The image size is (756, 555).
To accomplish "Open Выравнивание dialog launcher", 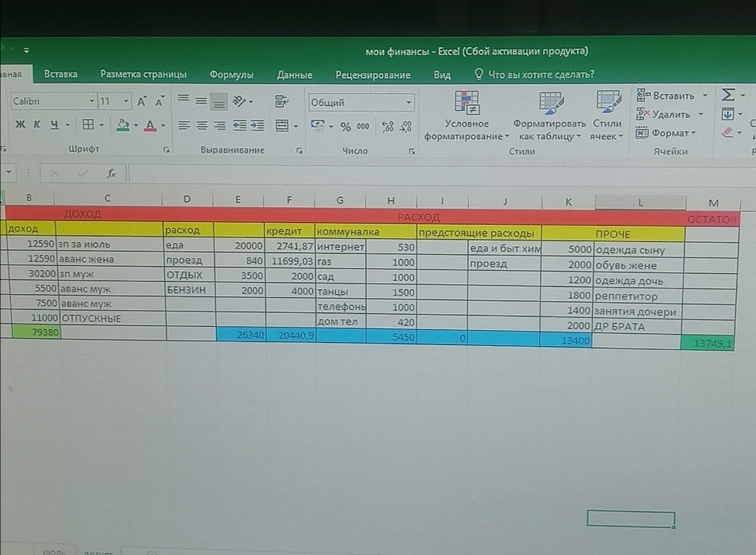I will coord(300,150).
